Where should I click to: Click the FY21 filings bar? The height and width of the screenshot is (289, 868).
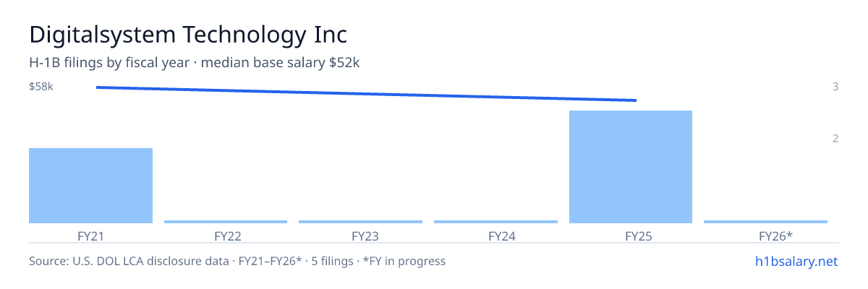tap(90, 186)
